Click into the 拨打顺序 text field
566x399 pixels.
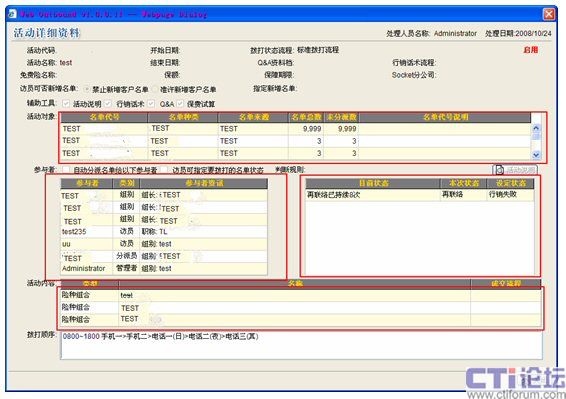tap(301, 345)
